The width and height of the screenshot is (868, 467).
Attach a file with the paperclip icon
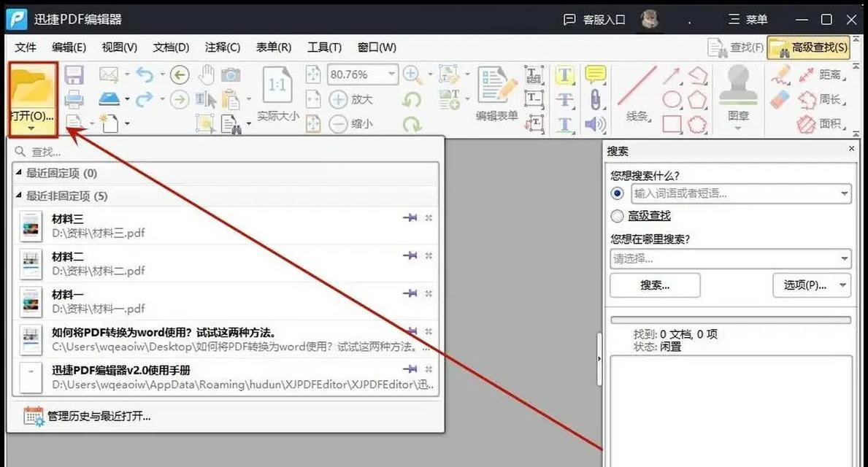[x=595, y=99]
